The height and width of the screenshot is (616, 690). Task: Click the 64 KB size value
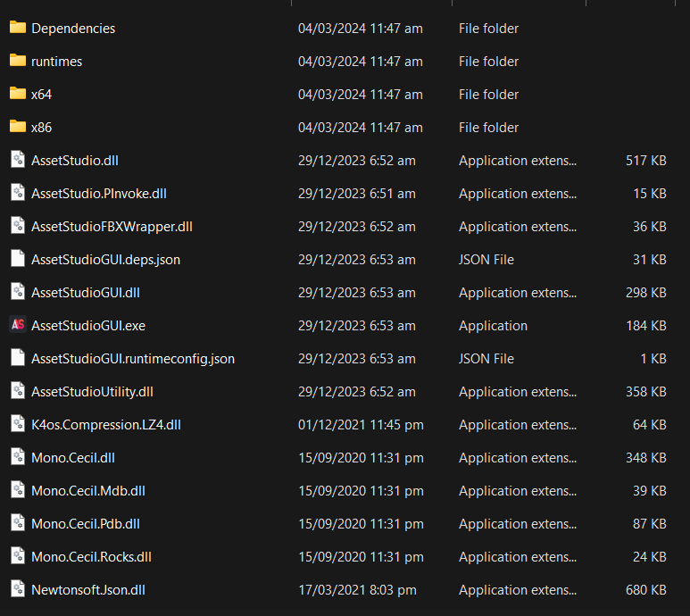click(x=650, y=425)
